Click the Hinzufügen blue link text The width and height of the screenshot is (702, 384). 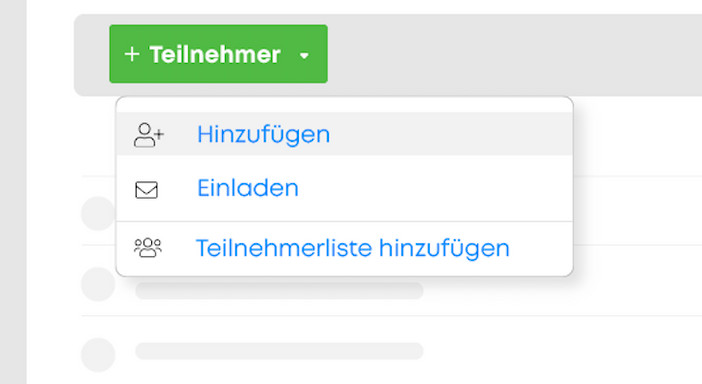(264, 134)
